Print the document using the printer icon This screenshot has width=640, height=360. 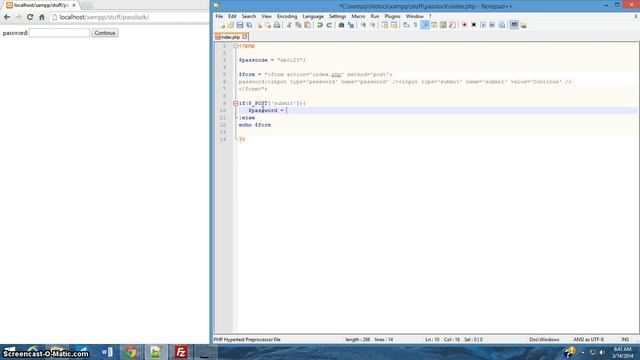click(x=277, y=25)
